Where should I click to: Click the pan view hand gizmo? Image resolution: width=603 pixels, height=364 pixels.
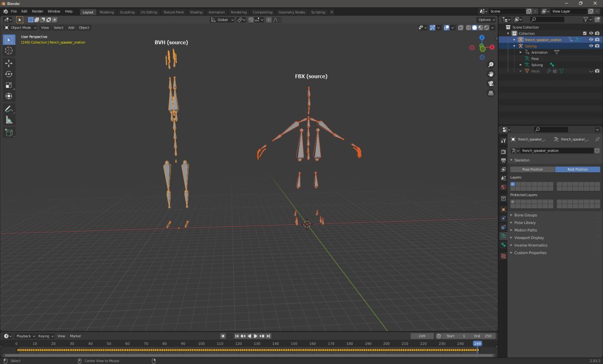[491, 74]
